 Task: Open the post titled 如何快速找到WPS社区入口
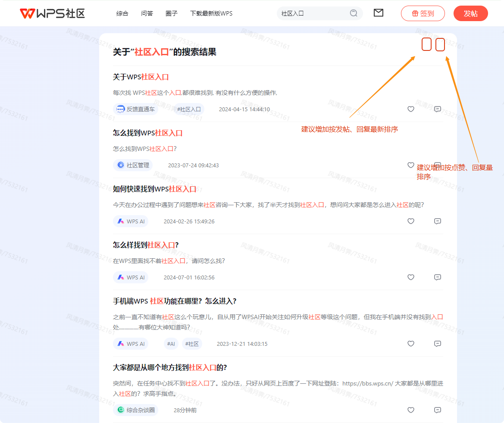155,189
